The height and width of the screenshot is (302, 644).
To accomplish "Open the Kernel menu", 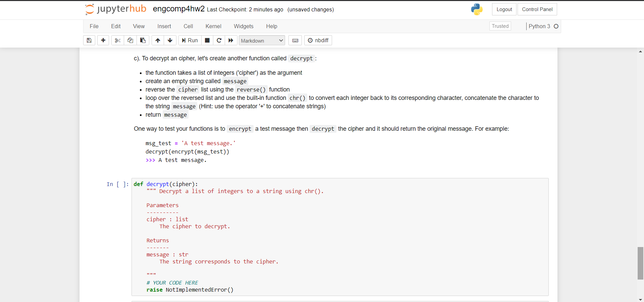I will click(213, 26).
